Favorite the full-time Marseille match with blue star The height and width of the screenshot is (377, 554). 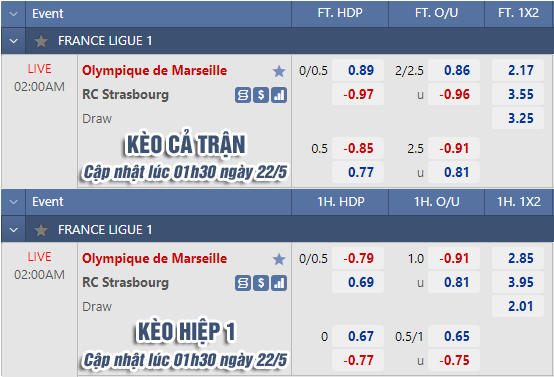pos(279,71)
